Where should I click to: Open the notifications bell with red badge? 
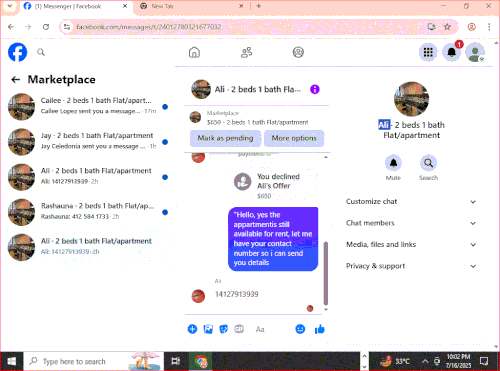[x=452, y=52]
